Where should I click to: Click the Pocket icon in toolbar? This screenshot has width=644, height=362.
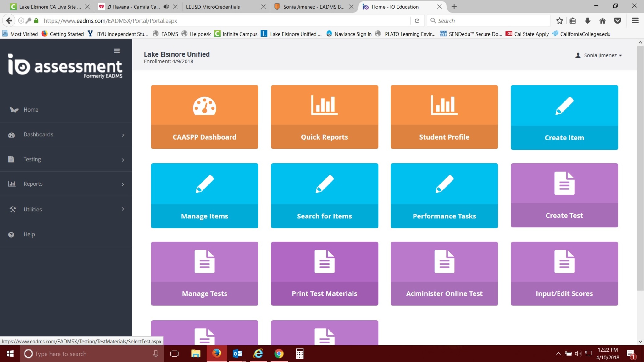click(618, 21)
